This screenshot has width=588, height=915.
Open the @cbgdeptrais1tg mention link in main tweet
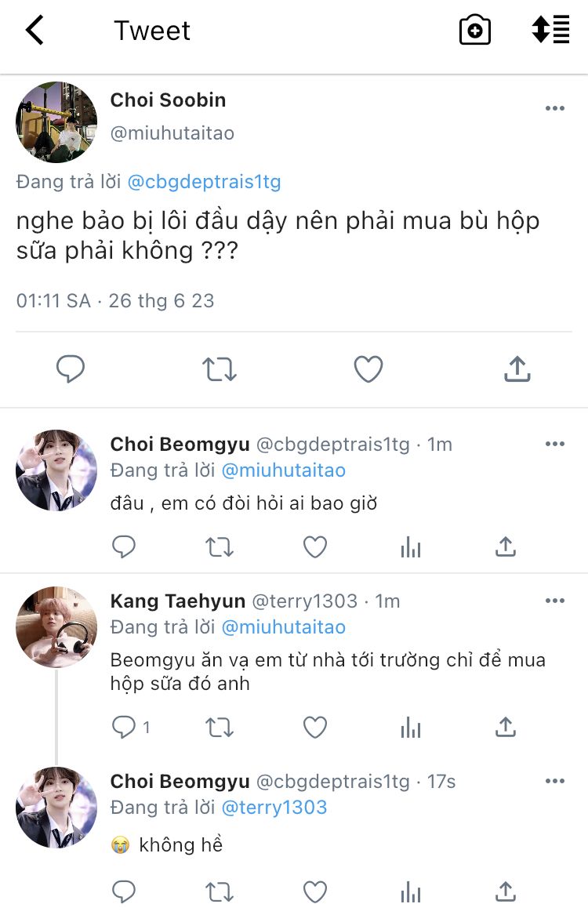click(204, 182)
